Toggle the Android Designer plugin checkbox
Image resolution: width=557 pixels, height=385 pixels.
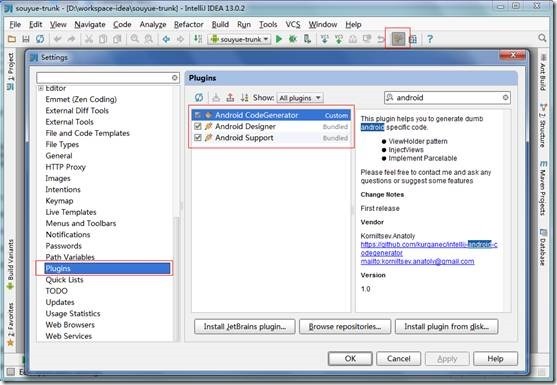coord(198,126)
